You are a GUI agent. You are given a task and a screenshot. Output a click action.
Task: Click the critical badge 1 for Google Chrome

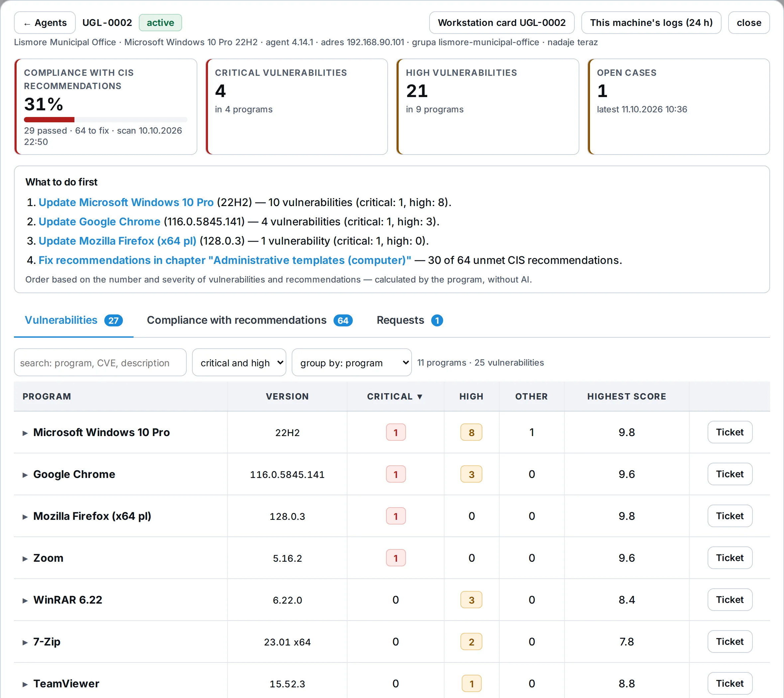395,474
